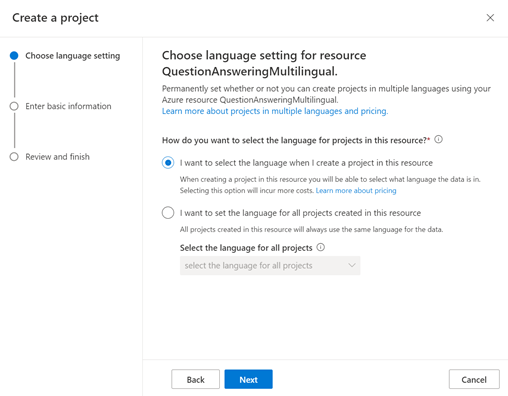Click the Create a project title
The height and width of the screenshot is (396, 508).
pos(55,18)
